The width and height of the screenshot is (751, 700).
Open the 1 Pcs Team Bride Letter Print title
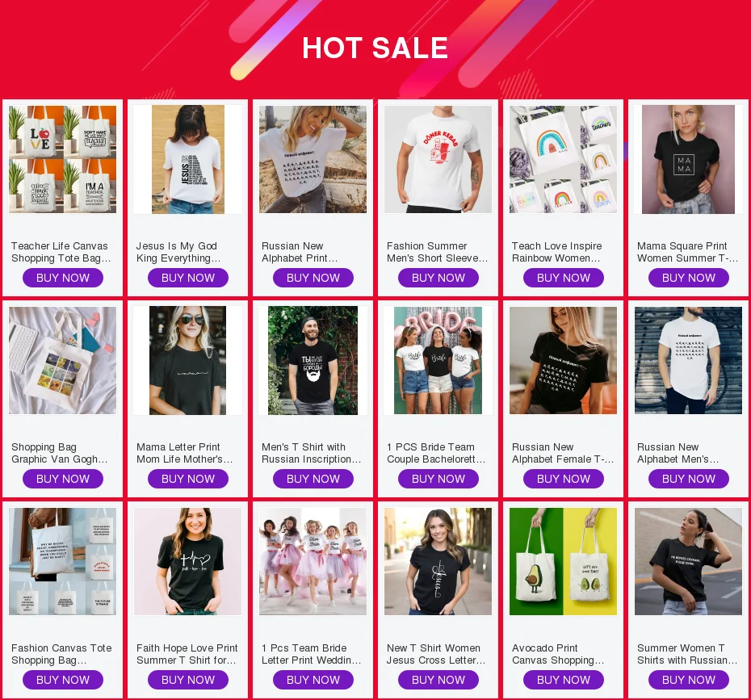pos(312,654)
